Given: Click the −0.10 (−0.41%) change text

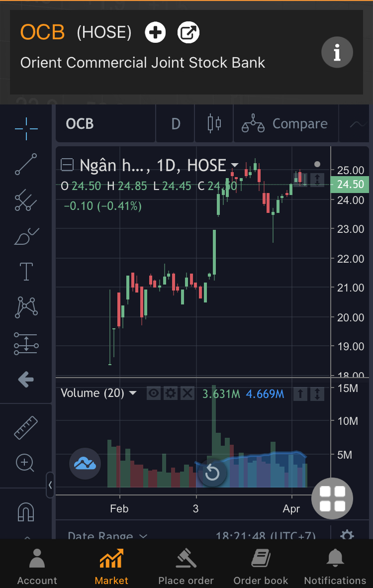Looking at the screenshot, I should coord(103,206).
